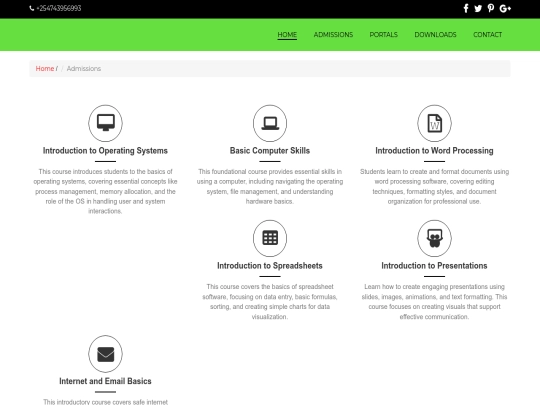Click the envelope icon for Internet and Email
540x405 pixels.
click(x=105, y=354)
